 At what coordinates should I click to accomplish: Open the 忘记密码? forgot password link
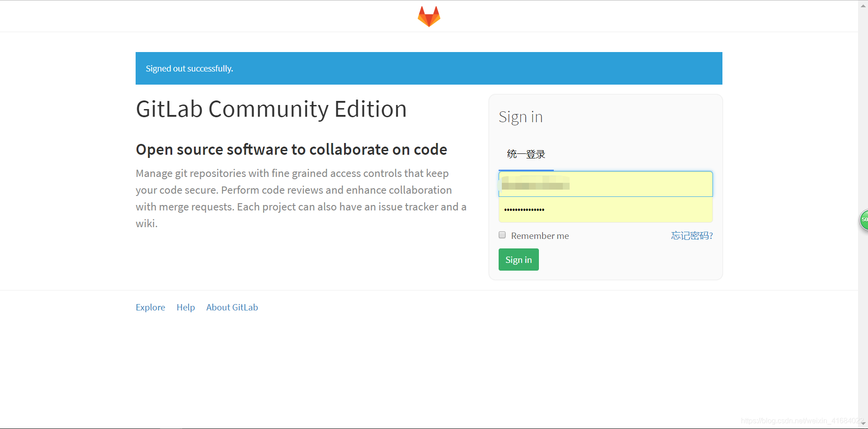tap(692, 236)
